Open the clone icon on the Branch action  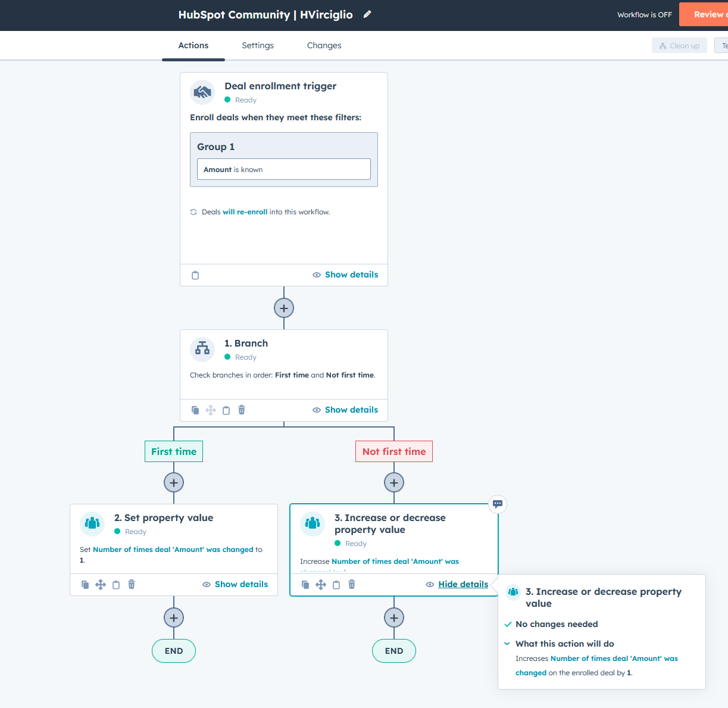tap(195, 410)
